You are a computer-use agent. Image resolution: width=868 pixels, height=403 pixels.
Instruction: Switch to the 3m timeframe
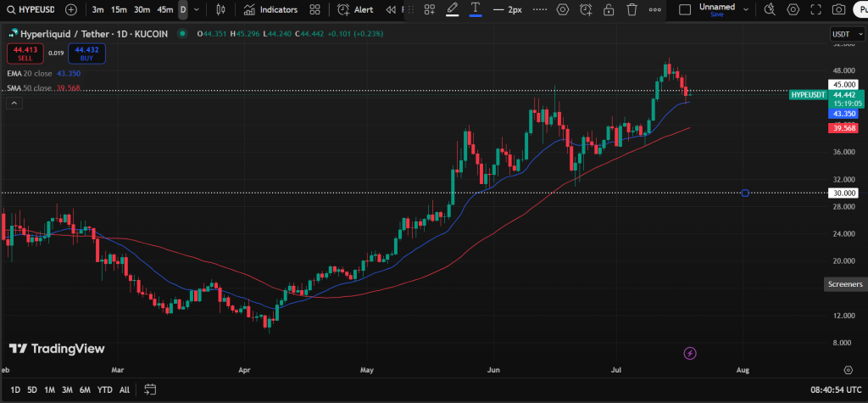coord(98,9)
